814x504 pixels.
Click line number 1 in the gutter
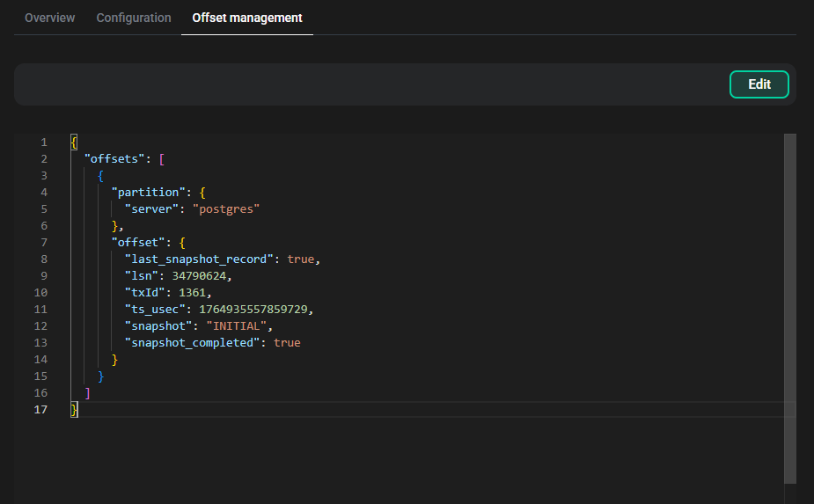coord(44,142)
